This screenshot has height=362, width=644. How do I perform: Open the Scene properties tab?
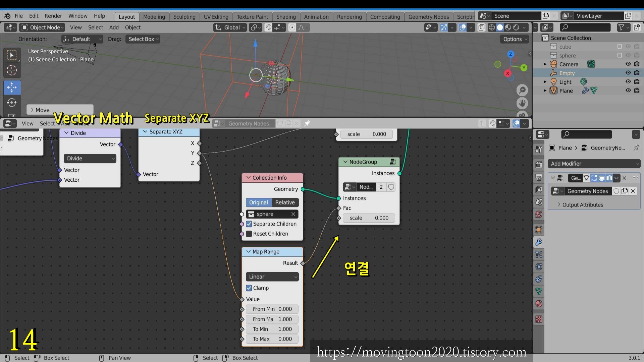click(539, 202)
